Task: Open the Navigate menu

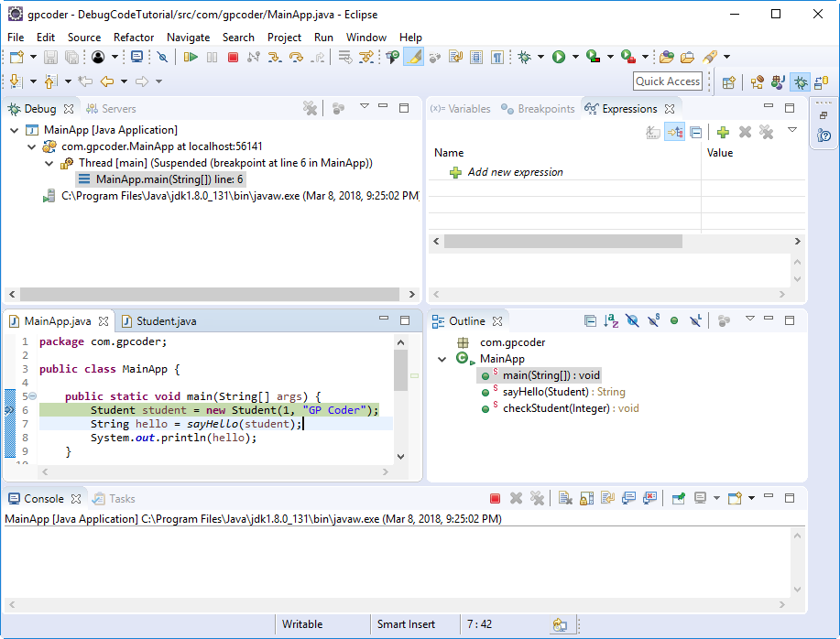Action: click(x=188, y=38)
